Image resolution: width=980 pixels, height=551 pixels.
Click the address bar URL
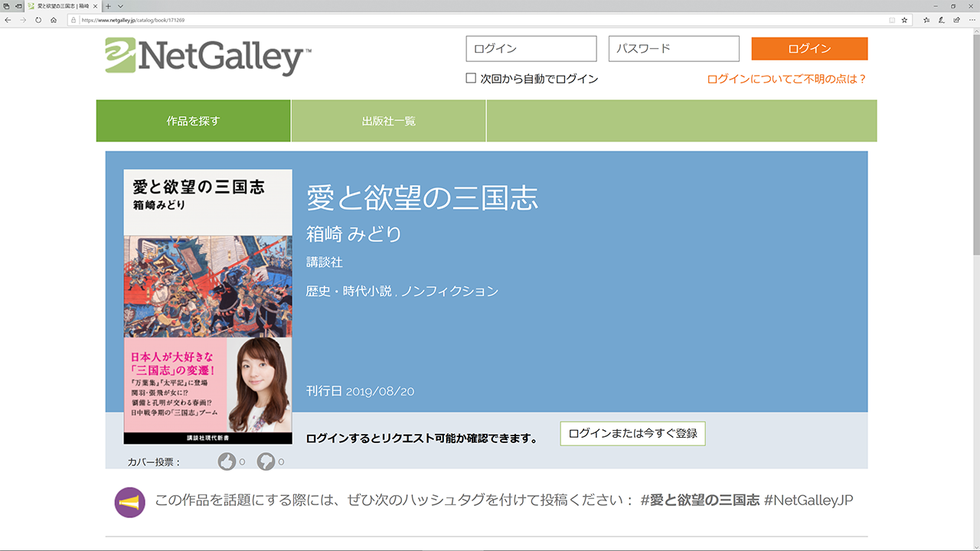[133, 20]
